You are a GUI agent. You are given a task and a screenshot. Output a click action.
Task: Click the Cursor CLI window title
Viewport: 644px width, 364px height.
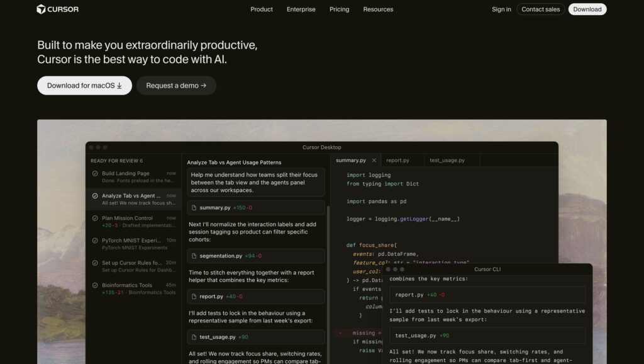[487, 270]
